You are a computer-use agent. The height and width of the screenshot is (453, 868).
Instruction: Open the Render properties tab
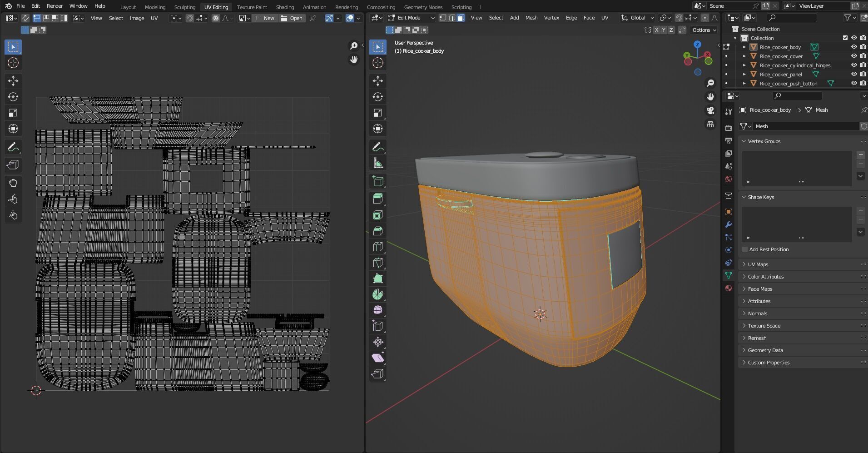coord(729,128)
